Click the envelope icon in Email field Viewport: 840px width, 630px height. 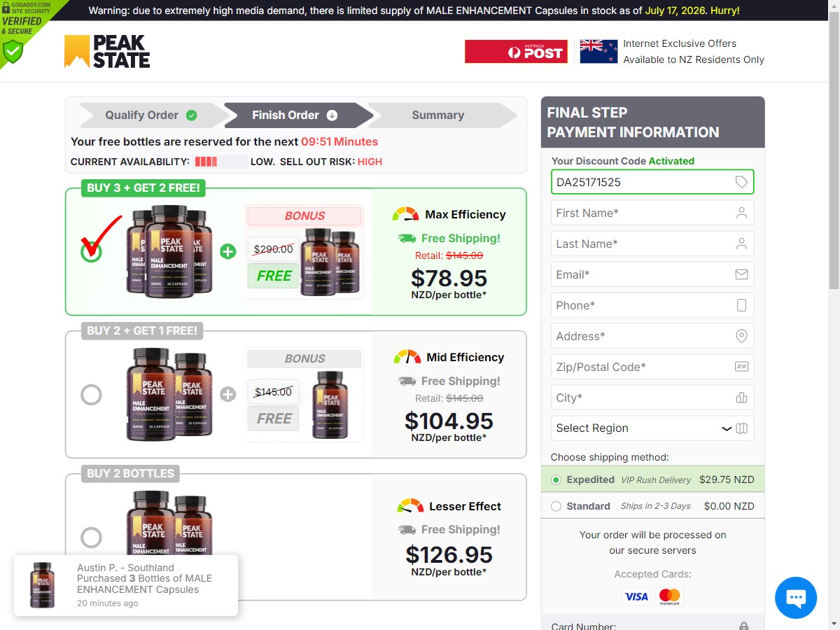pos(741,274)
